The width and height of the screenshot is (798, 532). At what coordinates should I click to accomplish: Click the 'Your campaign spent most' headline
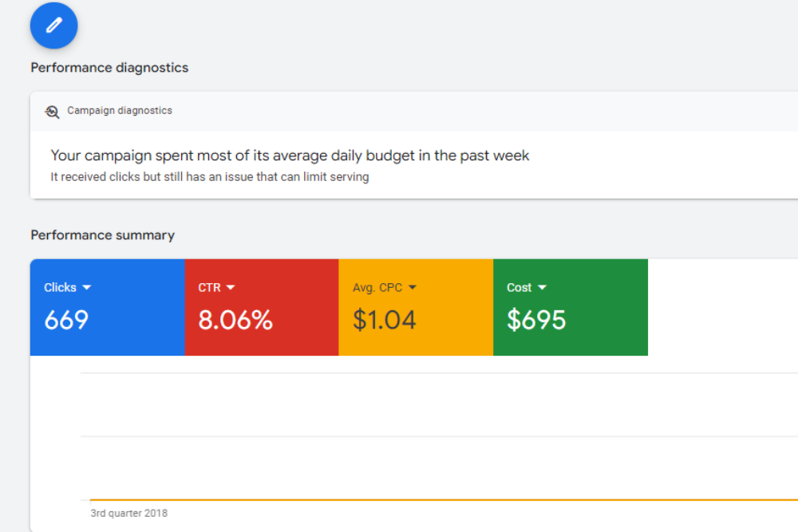tap(290, 155)
